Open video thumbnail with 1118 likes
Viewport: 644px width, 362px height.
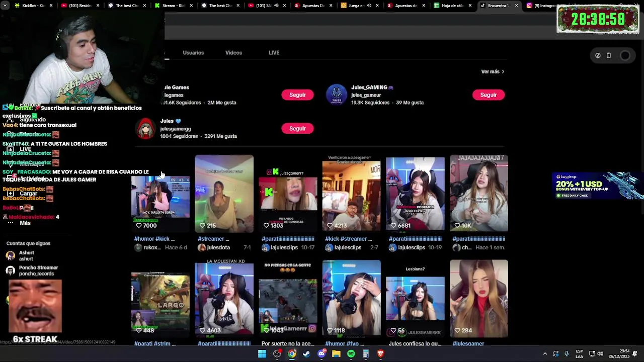[x=351, y=298]
